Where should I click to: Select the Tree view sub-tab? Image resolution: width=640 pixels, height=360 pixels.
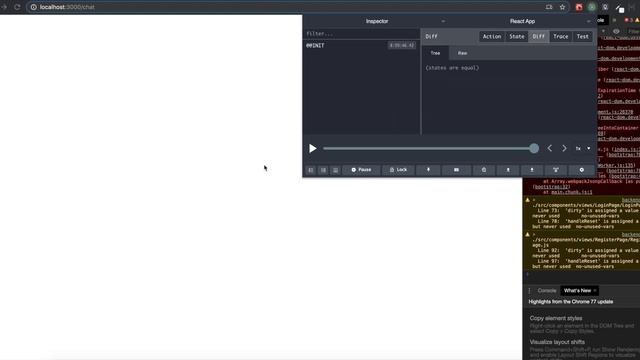435,53
